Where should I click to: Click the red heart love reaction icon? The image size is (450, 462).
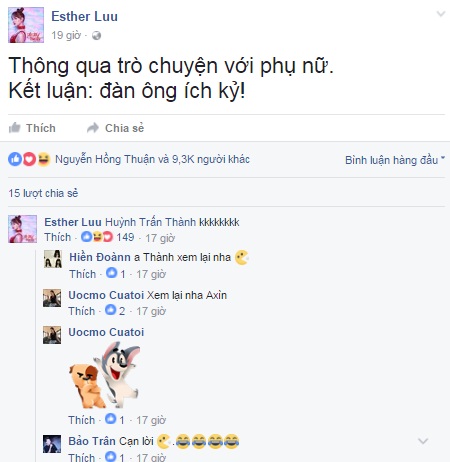coord(29,159)
